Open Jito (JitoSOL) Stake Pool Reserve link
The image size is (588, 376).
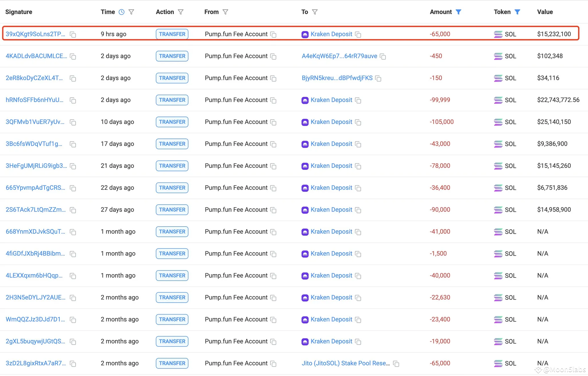point(346,363)
